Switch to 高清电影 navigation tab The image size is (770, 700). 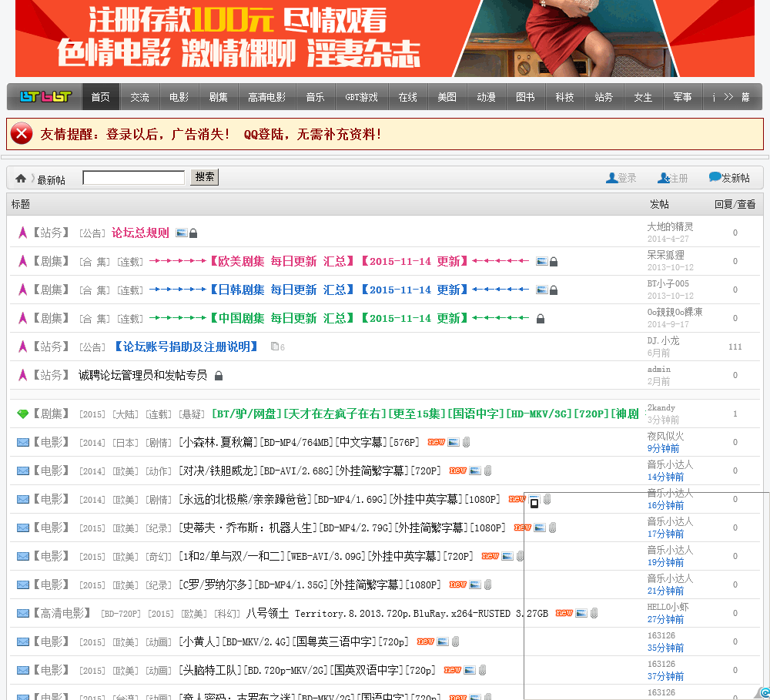[267, 97]
